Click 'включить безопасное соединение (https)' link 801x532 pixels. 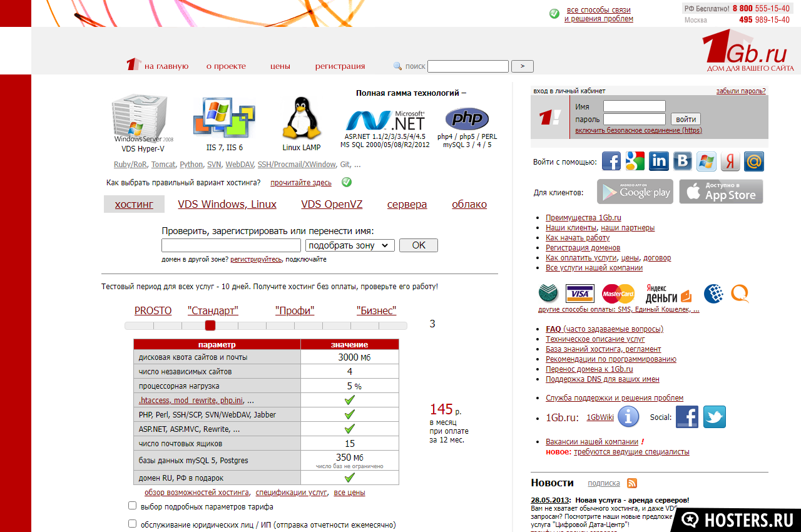click(638, 130)
